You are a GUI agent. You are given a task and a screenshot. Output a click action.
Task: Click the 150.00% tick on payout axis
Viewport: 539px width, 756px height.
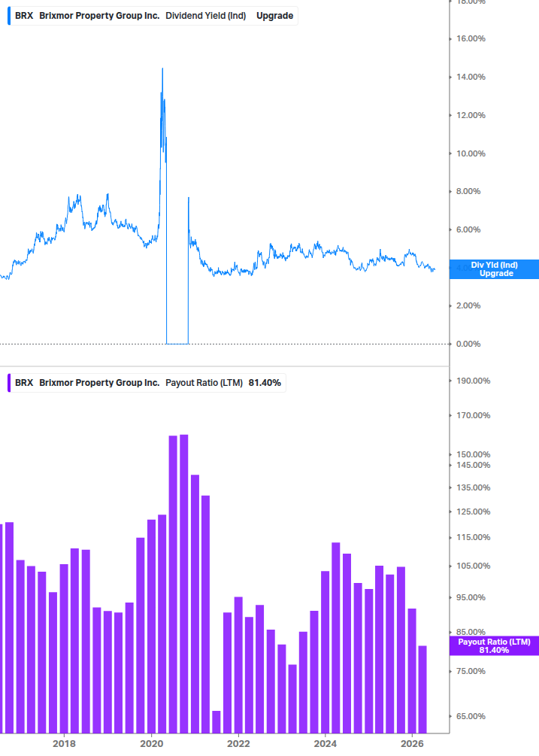(x=473, y=454)
